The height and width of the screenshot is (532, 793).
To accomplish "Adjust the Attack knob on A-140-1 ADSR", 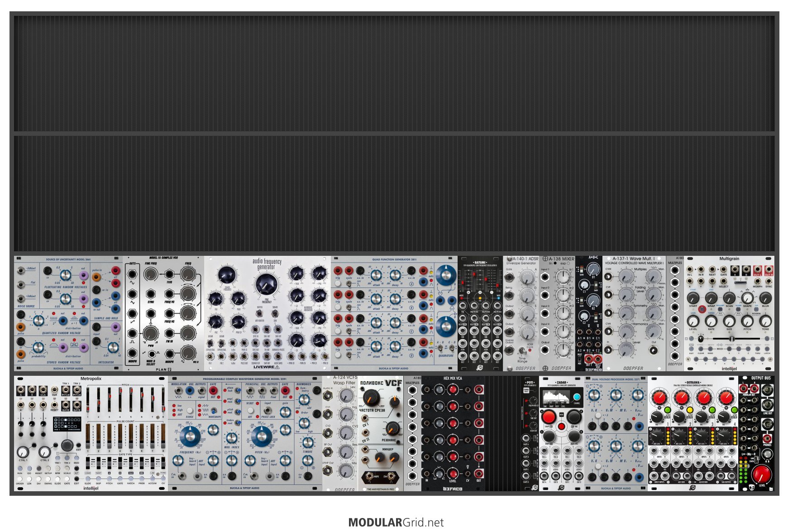I will (527, 277).
